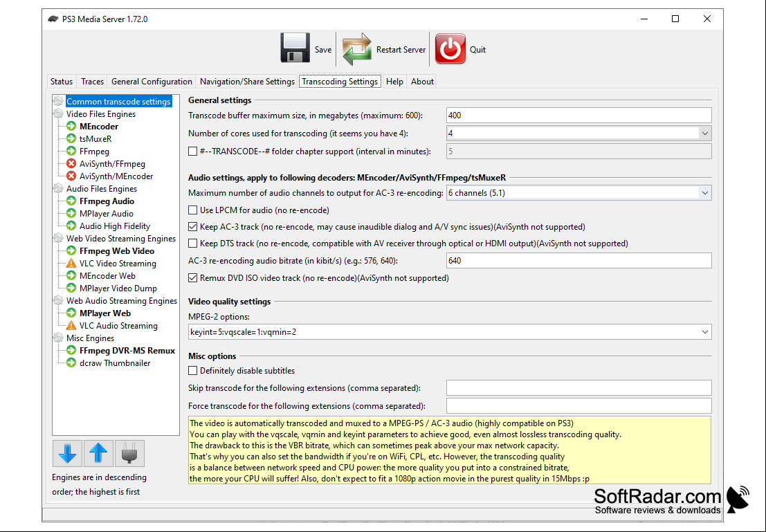Select Audio High Fidelity entry text

(115, 226)
